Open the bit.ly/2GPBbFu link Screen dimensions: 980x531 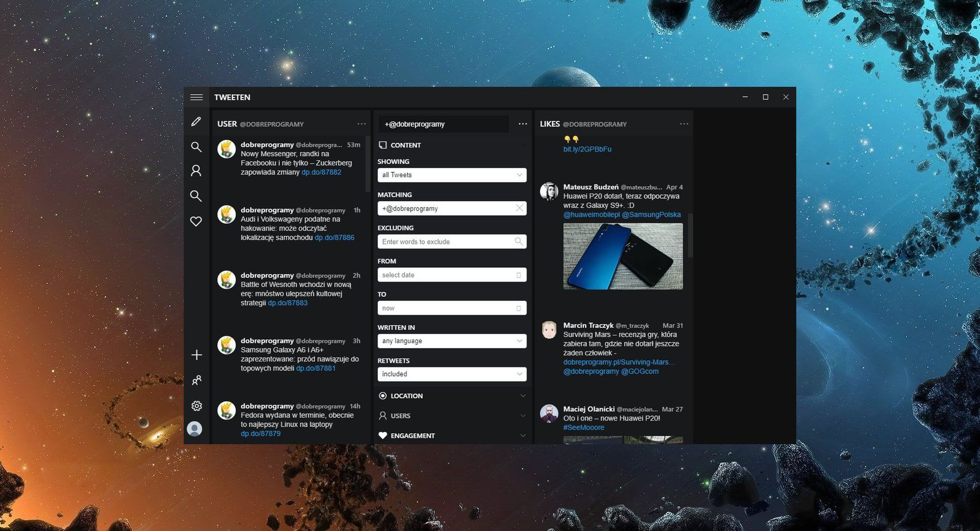pyautogui.click(x=587, y=149)
